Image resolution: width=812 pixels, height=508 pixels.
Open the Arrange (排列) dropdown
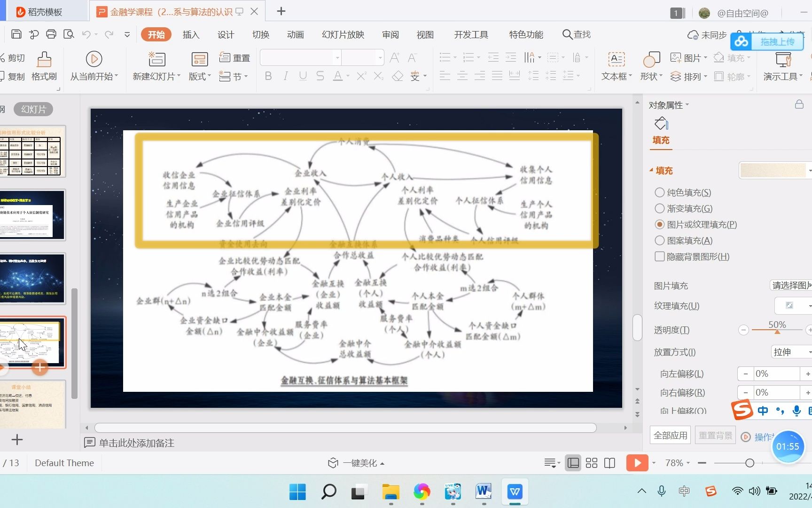coord(688,76)
